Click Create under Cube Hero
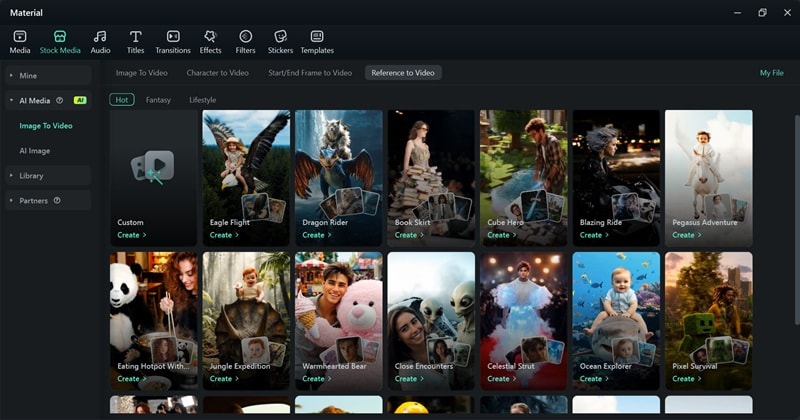The image size is (800, 420). coord(502,235)
